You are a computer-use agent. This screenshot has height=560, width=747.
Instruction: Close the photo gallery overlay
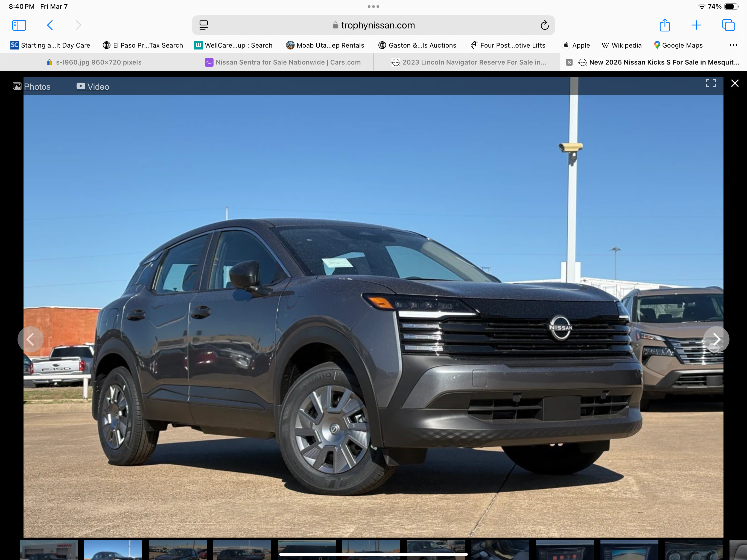(x=735, y=83)
